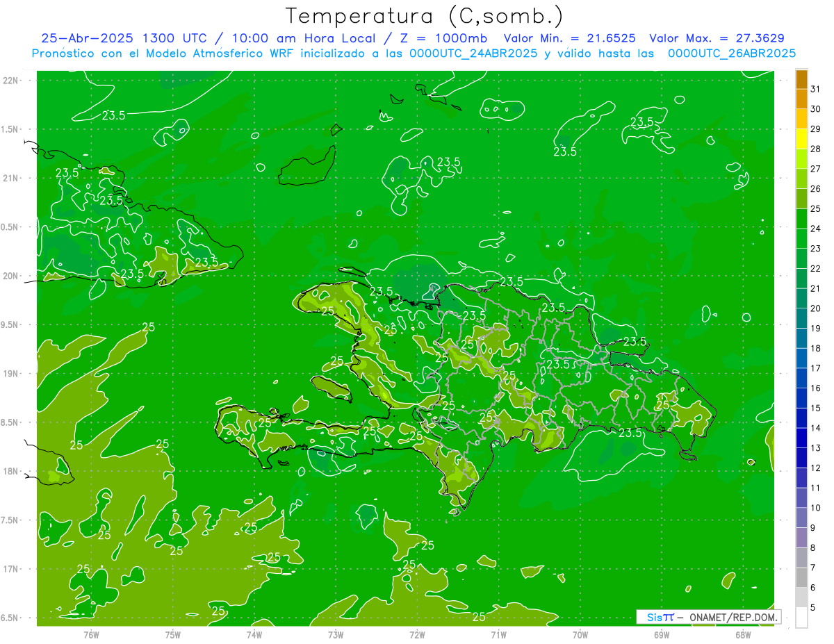Click the '74W' longitude axis label

(254, 634)
